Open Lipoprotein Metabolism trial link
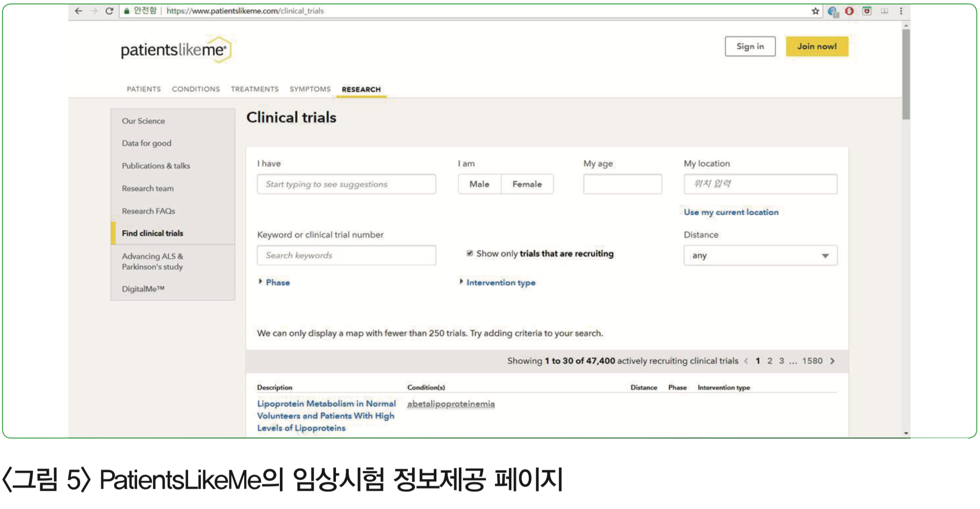This screenshot has height=509, width=980. coord(326,416)
